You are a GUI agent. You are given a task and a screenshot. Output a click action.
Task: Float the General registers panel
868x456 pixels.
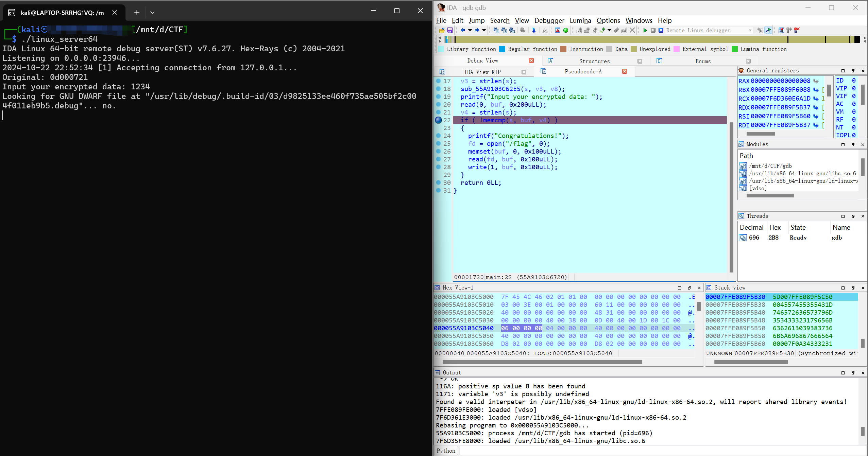click(853, 71)
